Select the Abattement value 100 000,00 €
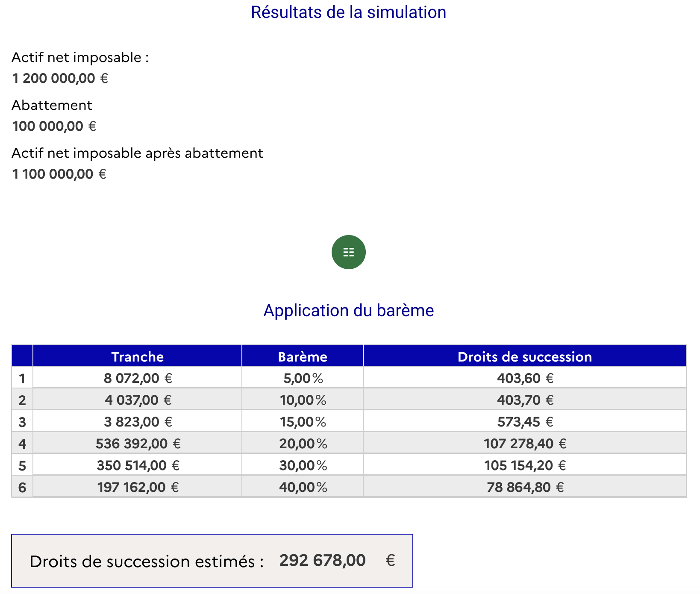The image size is (700, 594). (x=54, y=126)
